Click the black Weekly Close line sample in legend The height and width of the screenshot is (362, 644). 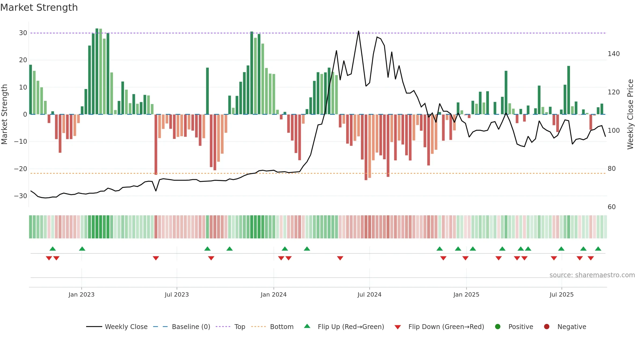(94, 327)
